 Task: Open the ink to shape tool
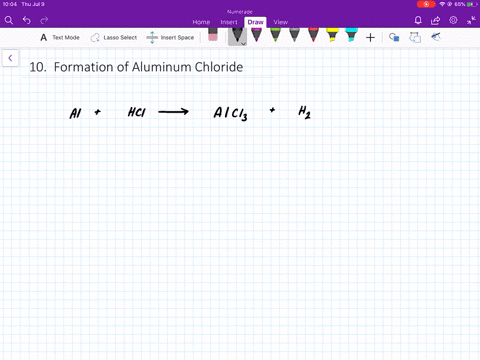[415, 37]
